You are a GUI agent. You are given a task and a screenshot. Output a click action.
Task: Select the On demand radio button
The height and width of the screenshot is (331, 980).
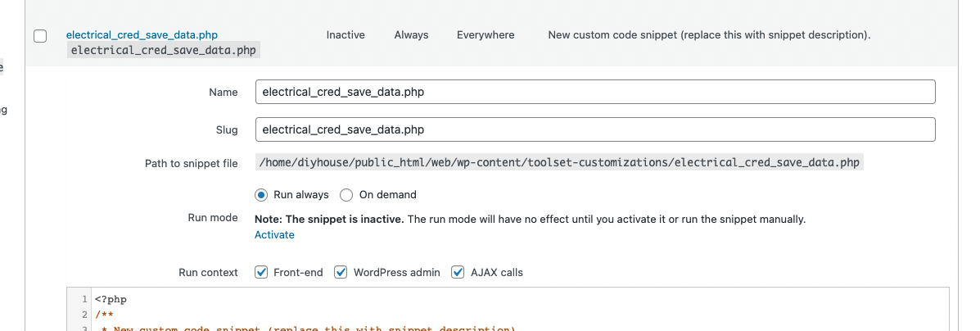coord(346,195)
